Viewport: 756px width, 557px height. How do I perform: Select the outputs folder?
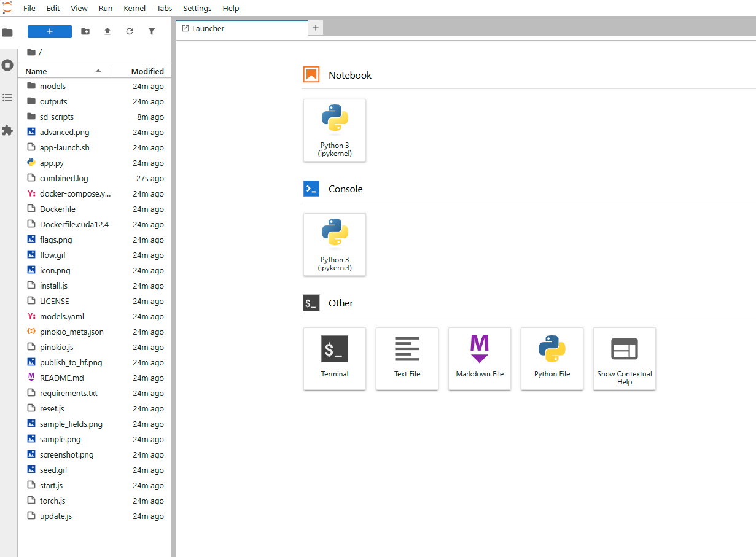click(95, 101)
